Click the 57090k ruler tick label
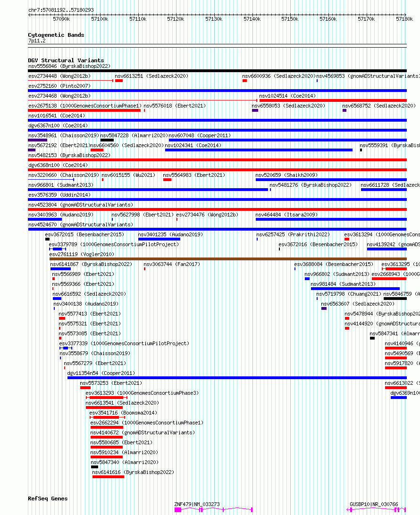The width and height of the screenshot is (420, 515). coord(61,19)
